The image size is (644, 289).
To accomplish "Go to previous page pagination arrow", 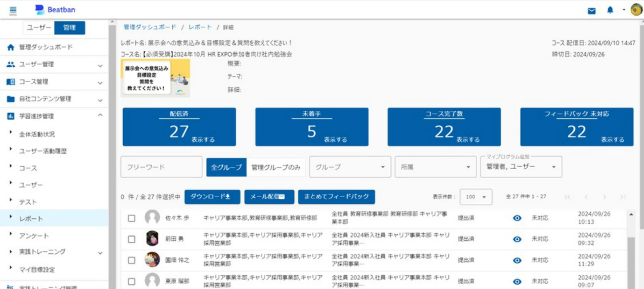I will pos(586,197).
